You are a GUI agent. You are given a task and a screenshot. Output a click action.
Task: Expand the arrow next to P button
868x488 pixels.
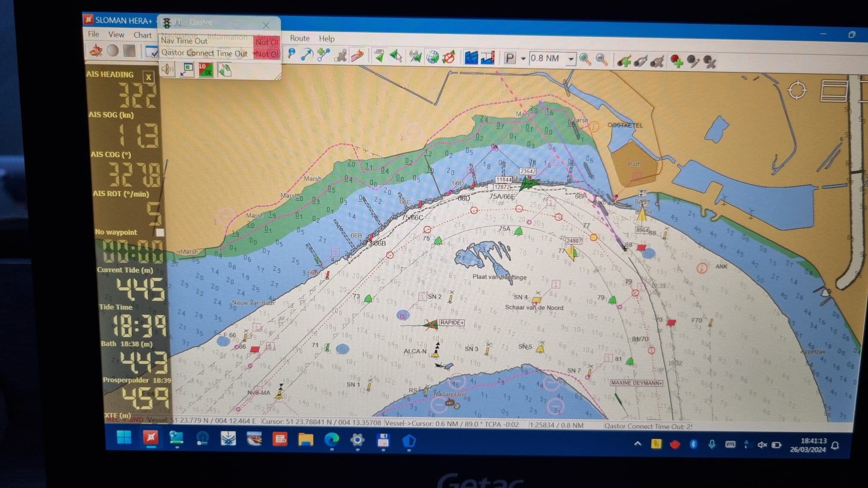click(523, 59)
